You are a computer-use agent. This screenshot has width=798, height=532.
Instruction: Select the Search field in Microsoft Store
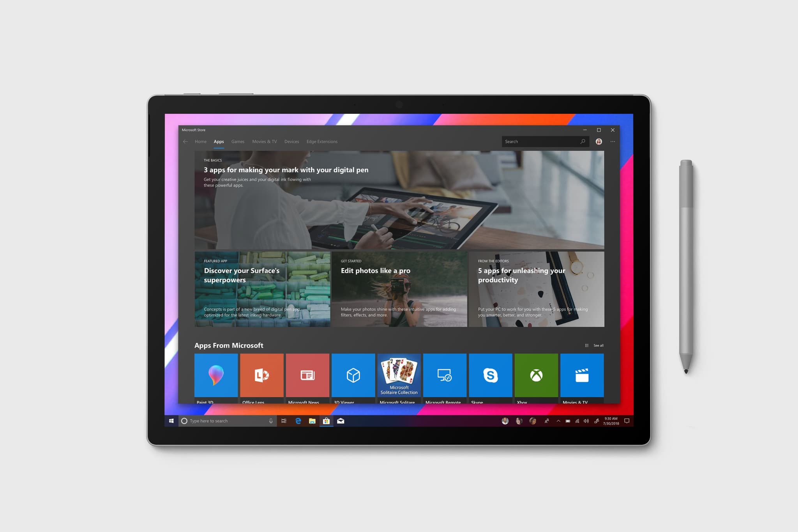(544, 141)
